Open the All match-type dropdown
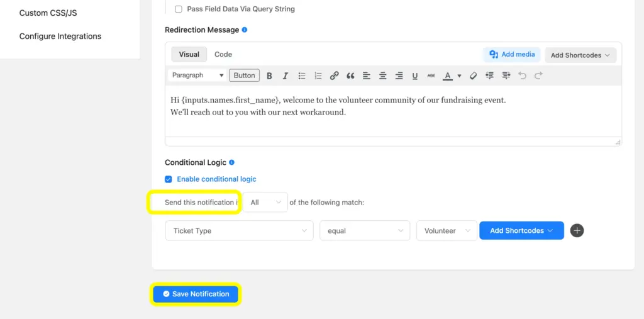The image size is (644, 319). [265, 202]
